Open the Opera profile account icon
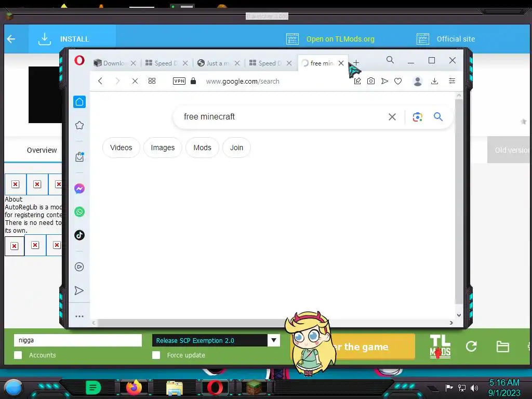 [x=418, y=82]
